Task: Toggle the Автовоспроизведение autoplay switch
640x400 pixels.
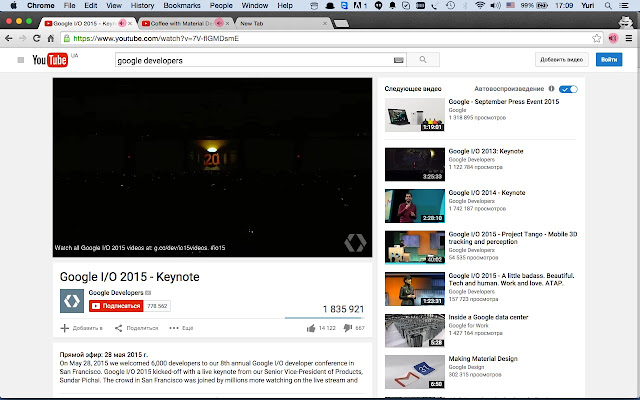Action: pos(568,89)
